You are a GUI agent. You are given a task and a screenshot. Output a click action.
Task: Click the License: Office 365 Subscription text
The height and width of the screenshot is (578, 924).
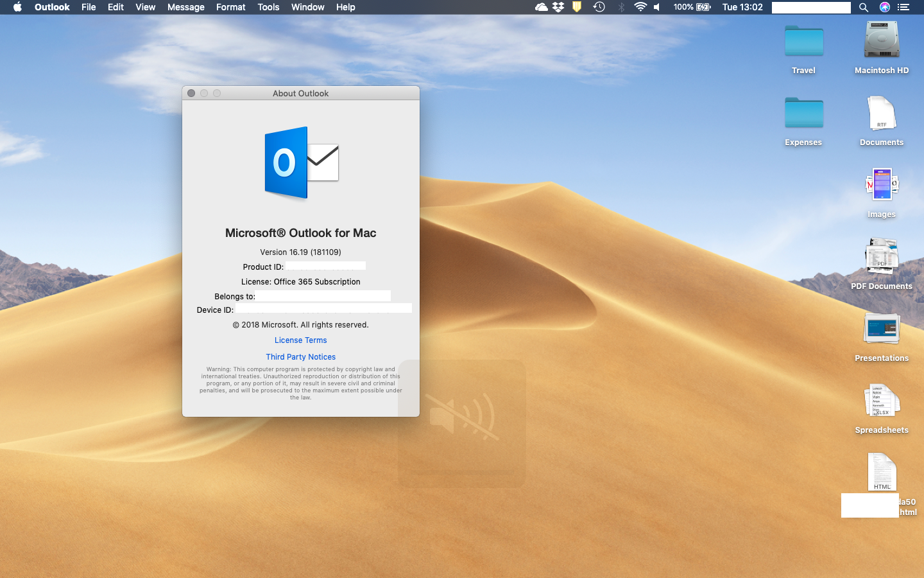(301, 282)
